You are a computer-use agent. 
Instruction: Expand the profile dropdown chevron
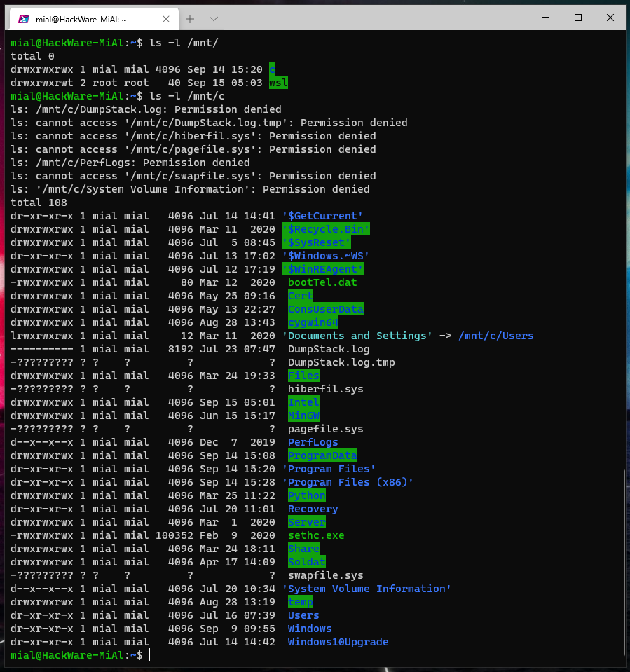pos(214,19)
